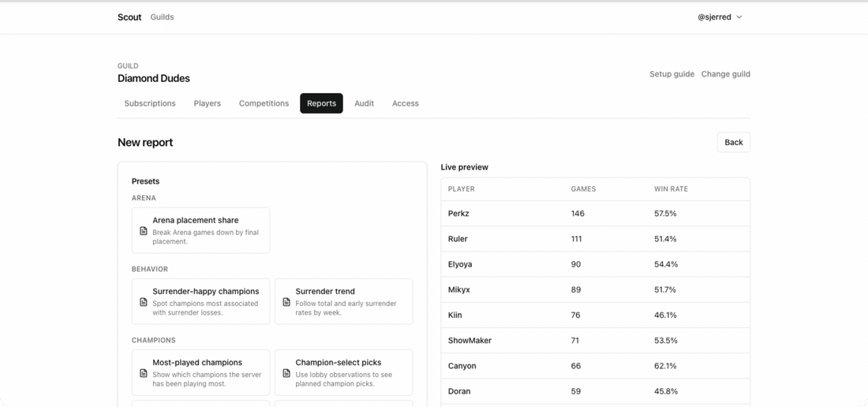868x407 pixels.
Task: Click the WIN RATE column header
Action: (x=671, y=189)
